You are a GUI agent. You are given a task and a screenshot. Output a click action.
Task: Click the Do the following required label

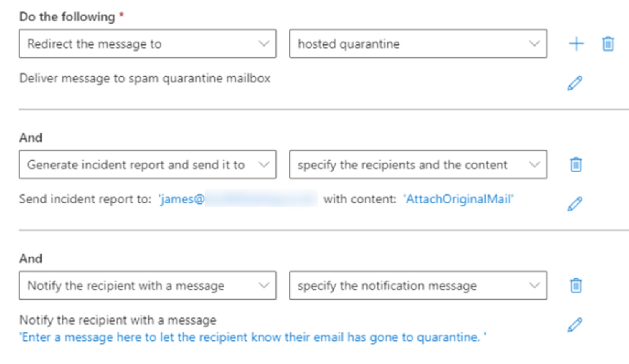(71, 17)
